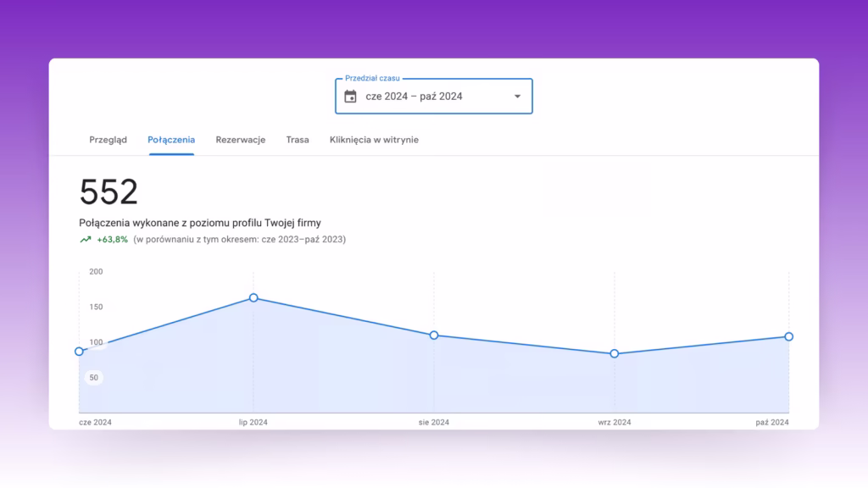
Task: Select the chart data point for paź 2024
Action: tap(789, 336)
